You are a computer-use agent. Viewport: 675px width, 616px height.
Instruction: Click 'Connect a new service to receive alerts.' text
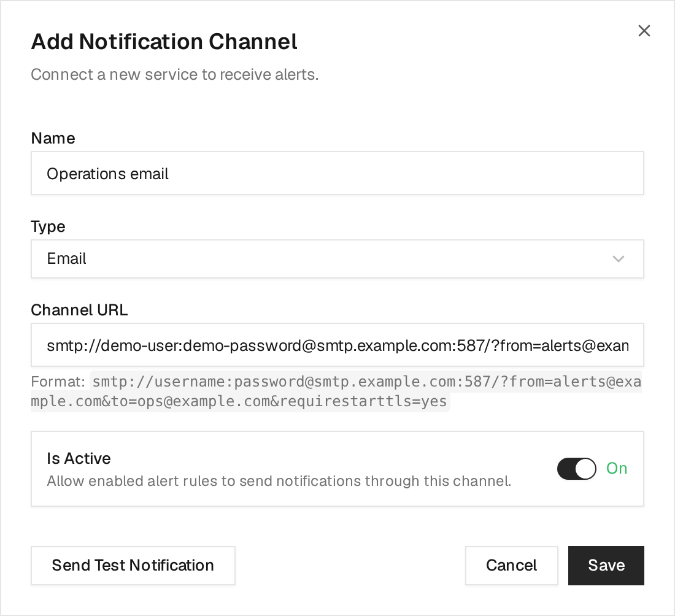[x=175, y=74]
